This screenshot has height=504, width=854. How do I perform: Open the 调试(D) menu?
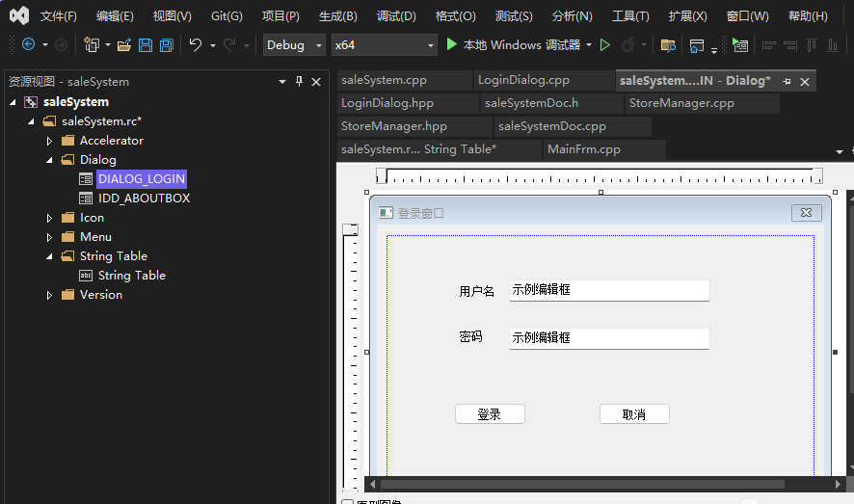pyautogui.click(x=396, y=16)
